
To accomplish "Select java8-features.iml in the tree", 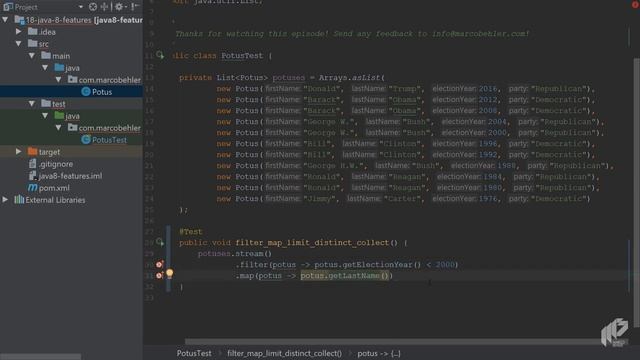I will point(71,176).
